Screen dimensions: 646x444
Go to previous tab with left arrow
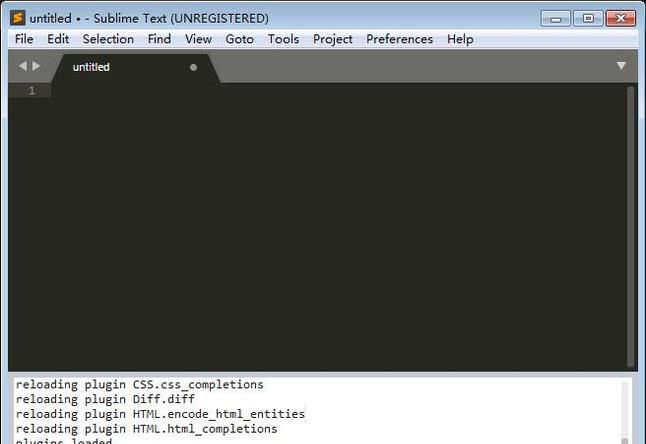point(23,66)
